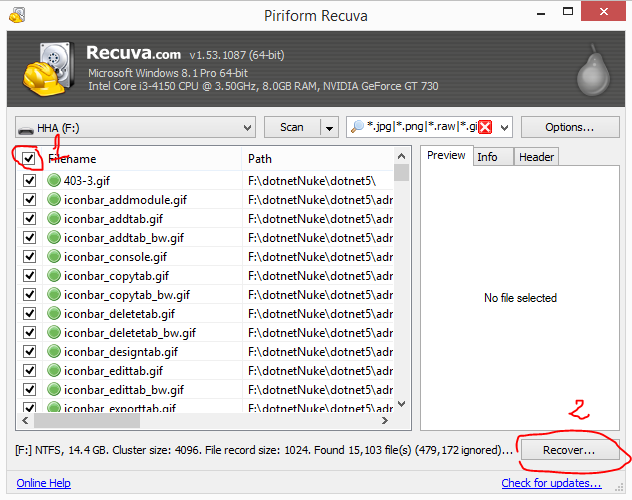The width and height of the screenshot is (632, 500).
Task: Toggle the select-all checkbox in Filename header
Action: coord(29,158)
